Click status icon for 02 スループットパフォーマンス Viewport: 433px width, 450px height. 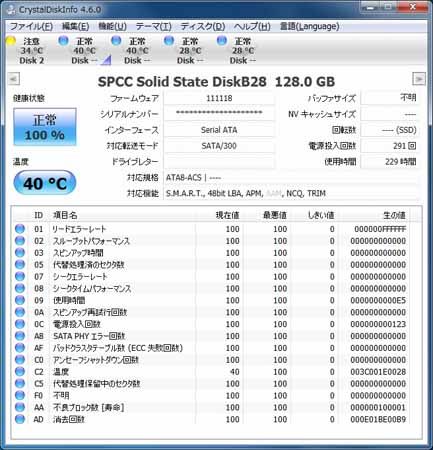click(20, 241)
